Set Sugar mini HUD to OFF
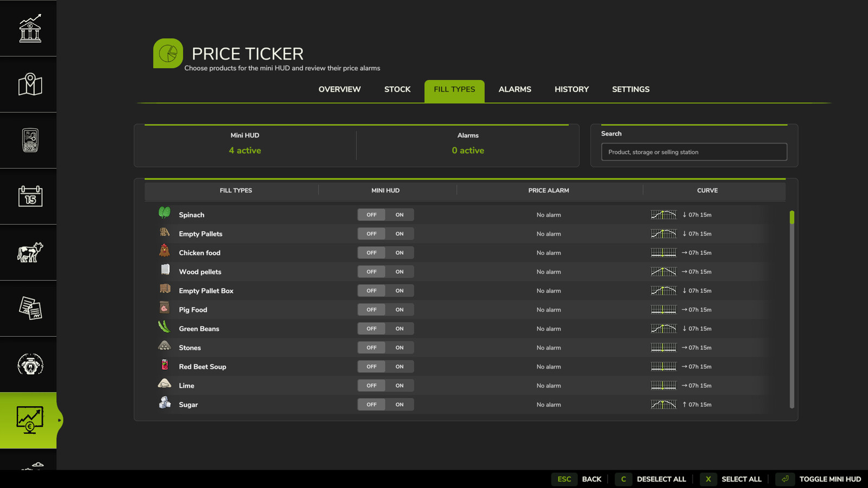The image size is (868, 488). coord(372,404)
